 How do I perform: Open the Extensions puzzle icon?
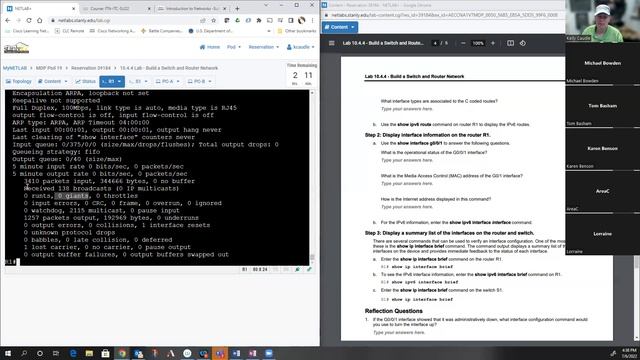coord(259,20)
